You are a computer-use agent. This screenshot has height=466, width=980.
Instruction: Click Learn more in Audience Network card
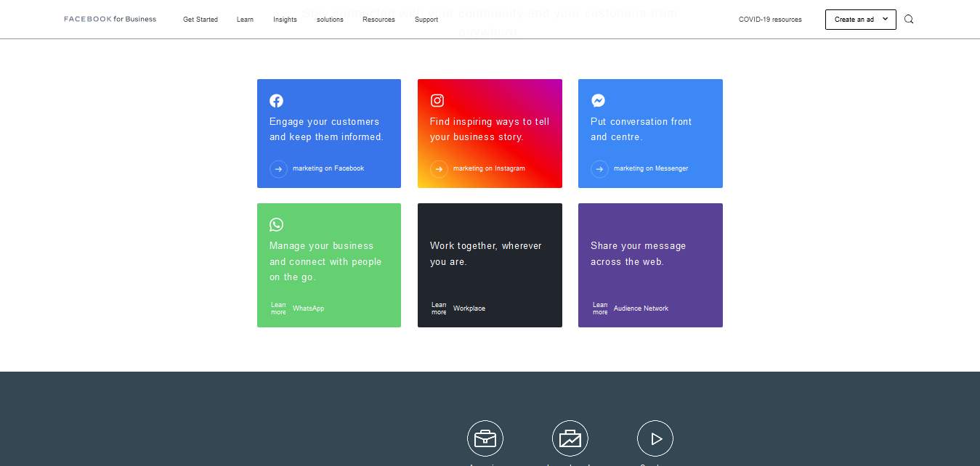tap(600, 308)
